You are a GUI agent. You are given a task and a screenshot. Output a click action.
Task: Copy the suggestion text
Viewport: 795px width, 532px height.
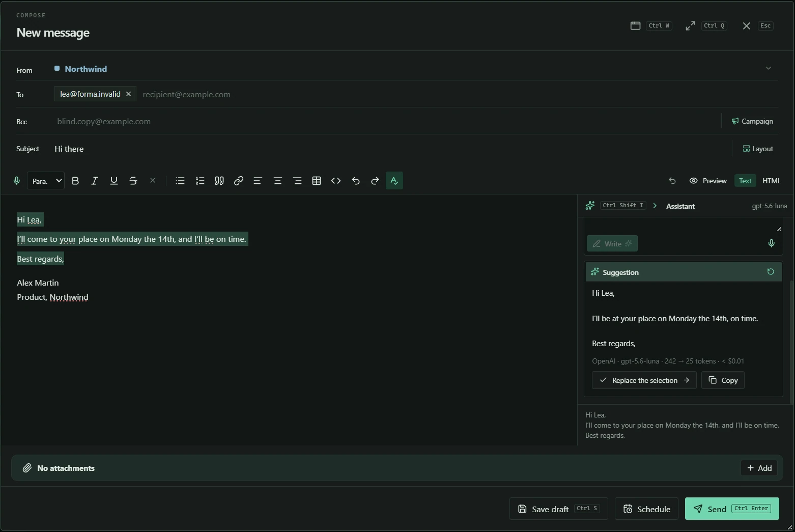(x=723, y=380)
